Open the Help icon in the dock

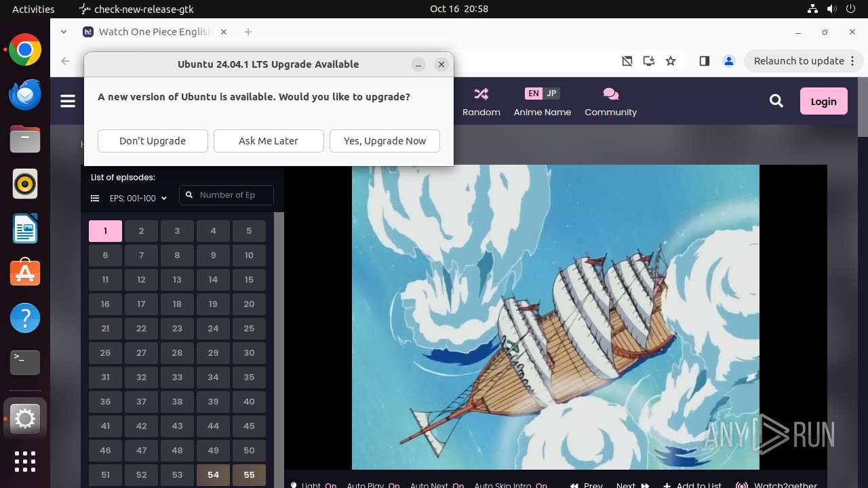[x=25, y=317]
